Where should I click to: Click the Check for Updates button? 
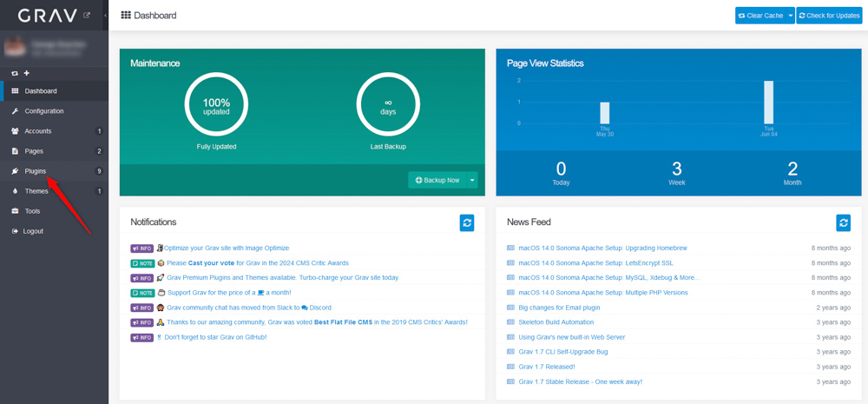829,16
